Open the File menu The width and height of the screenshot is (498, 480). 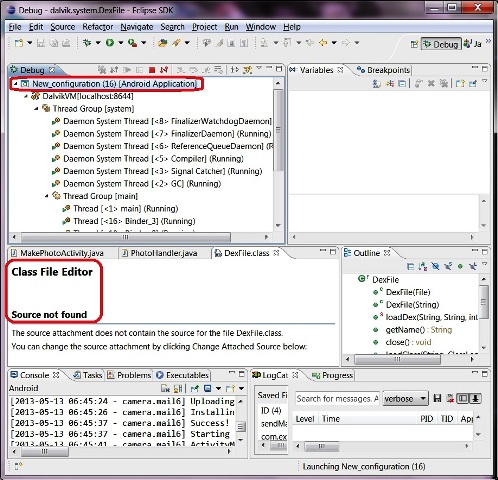point(15,27)
